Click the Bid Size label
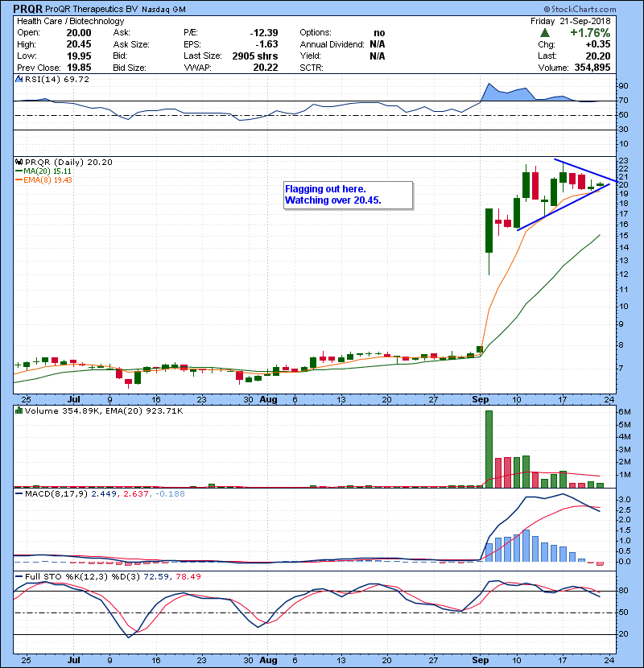Screen dimensions: 644x668 pos(130,68)
